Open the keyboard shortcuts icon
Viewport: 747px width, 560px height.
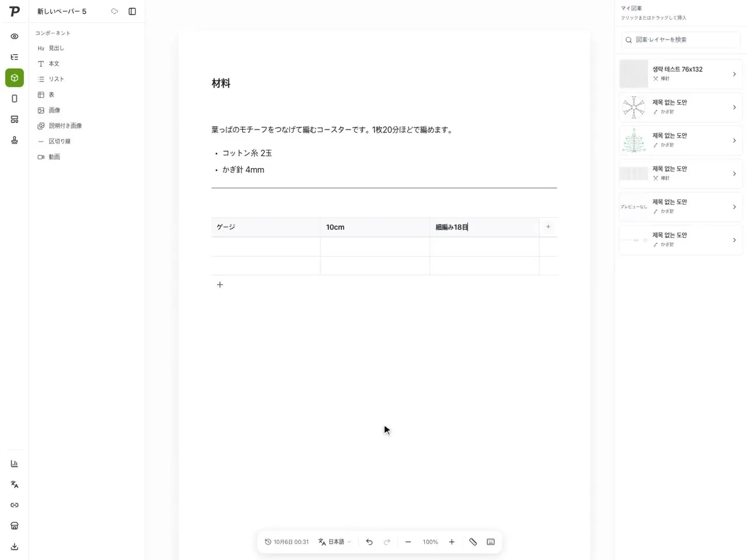pos(491,542)
